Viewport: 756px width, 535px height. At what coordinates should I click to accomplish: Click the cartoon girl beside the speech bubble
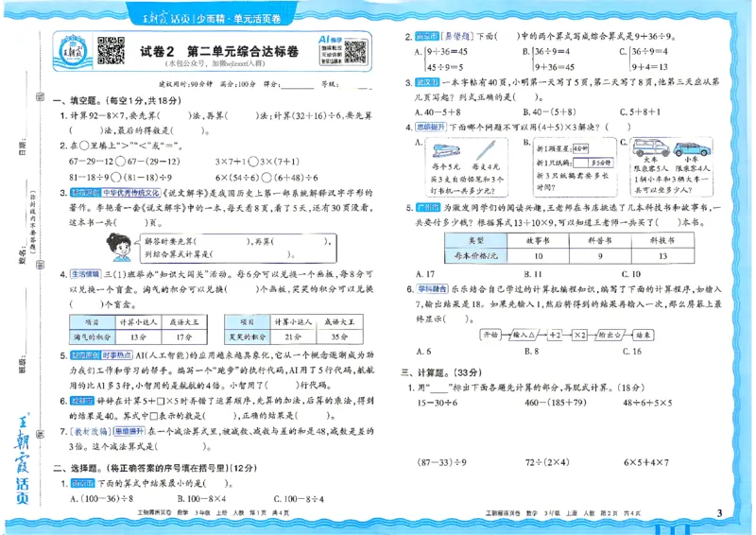pyautogui.click(x=119, y=247)
